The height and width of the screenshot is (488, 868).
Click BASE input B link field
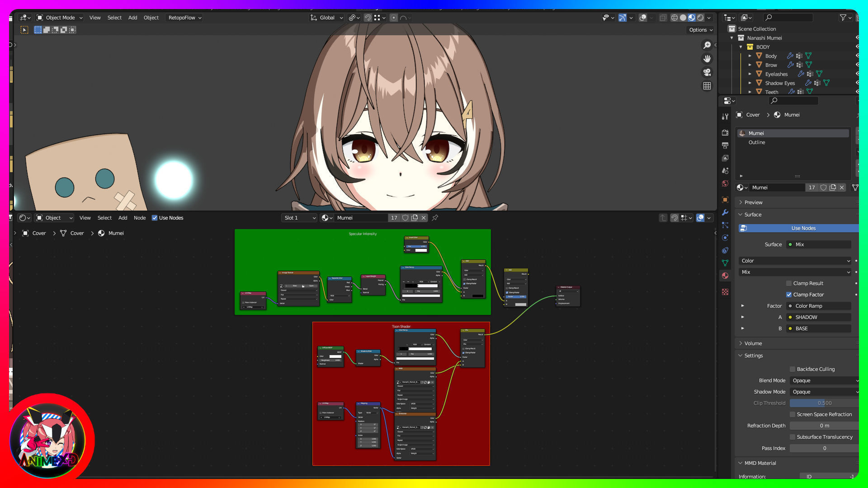(819, 328)
